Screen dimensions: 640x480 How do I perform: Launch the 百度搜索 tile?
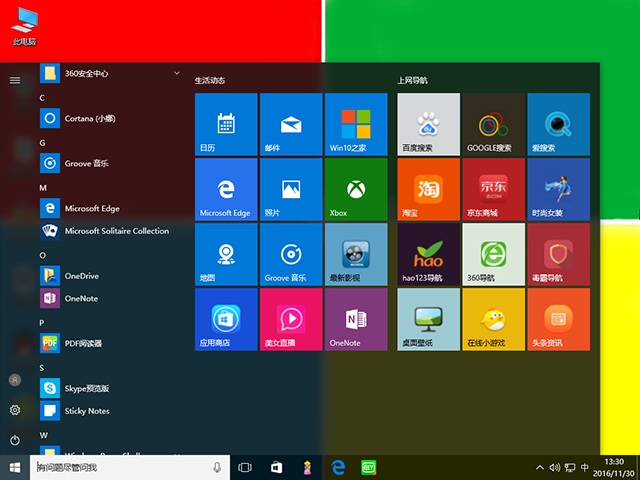(x=428, y=124)
